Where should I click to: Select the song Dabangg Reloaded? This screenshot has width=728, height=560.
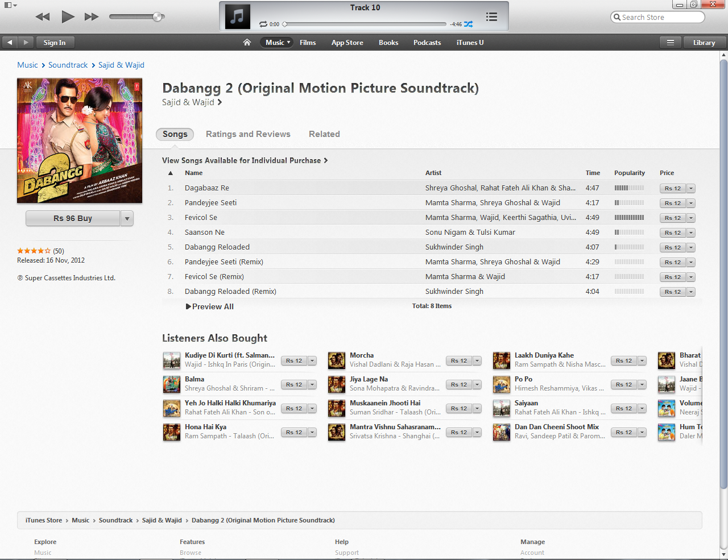coord(217,247)
